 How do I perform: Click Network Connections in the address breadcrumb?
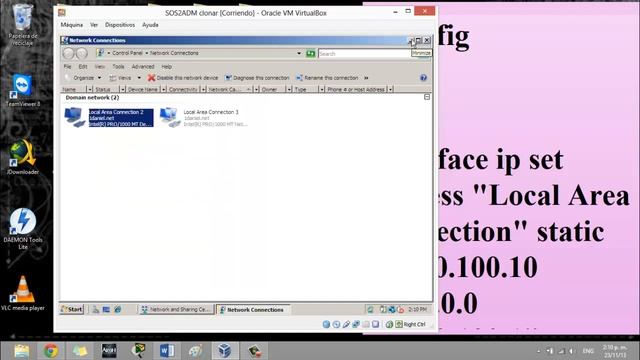click(x=174, y=53)
